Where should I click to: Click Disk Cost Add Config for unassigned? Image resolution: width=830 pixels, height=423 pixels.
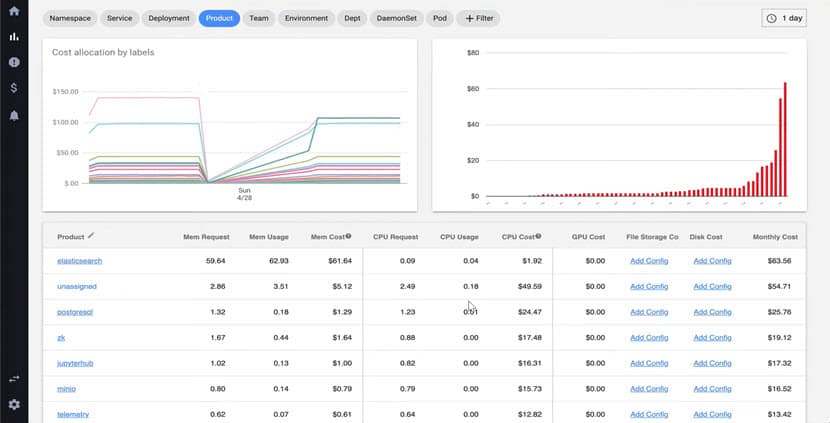click(712, 286)
